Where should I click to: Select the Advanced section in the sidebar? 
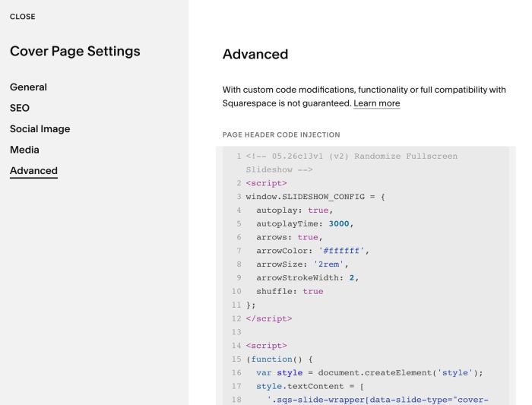click(x=33, y=171)
